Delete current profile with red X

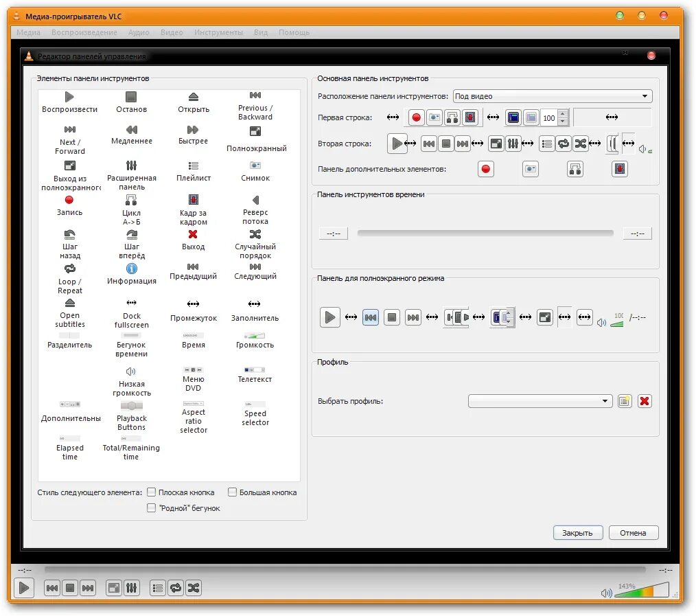click(645, 401)
